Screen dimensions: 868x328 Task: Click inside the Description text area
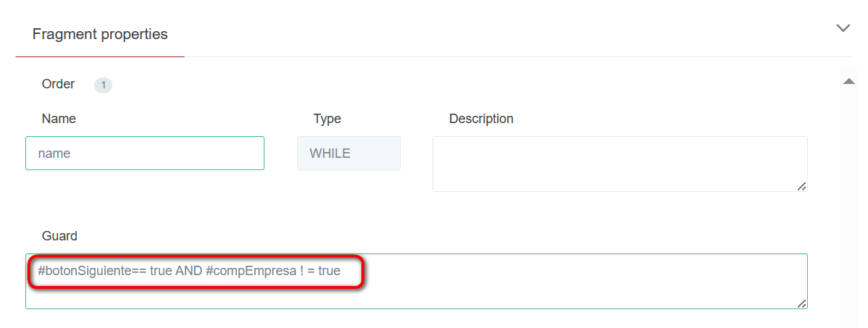(619, 164)
